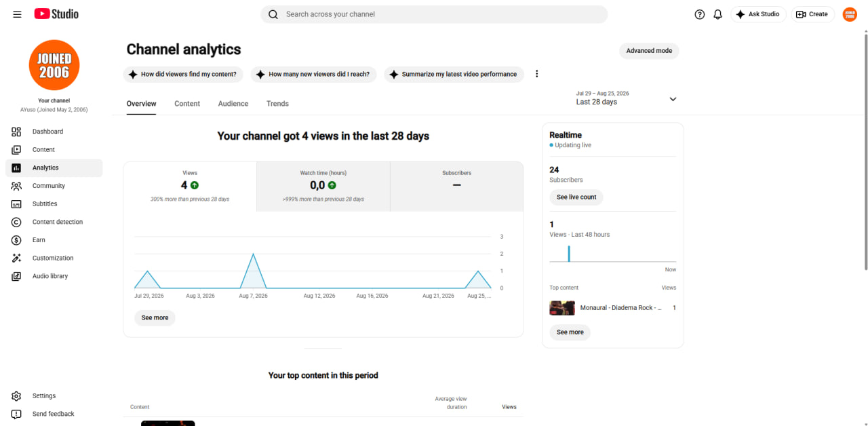Click 'Updating live' status text
868x426 pixels.
[x=573, y=145]
